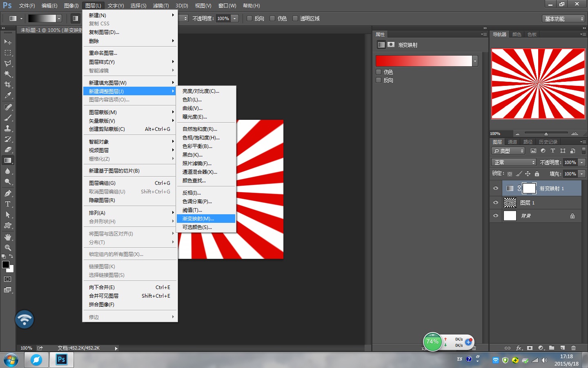Select the Polygonal Lasso tool
The height and width of the screenshot is (368, 588).
point(8,63)
